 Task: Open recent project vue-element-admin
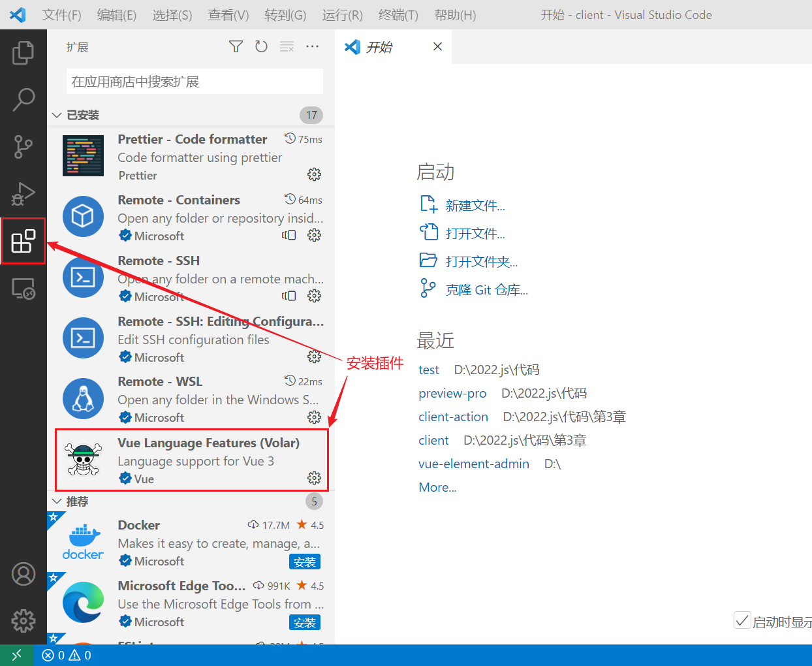click(474, 464)
